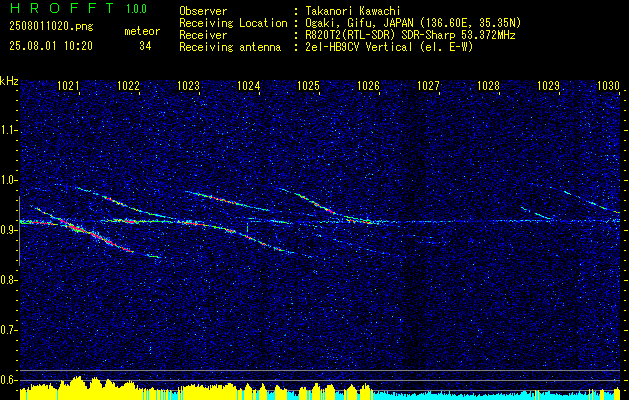Screen dimensions: 629x400
Task: Click the 1029 time marker
Action: tap(548, 85)
